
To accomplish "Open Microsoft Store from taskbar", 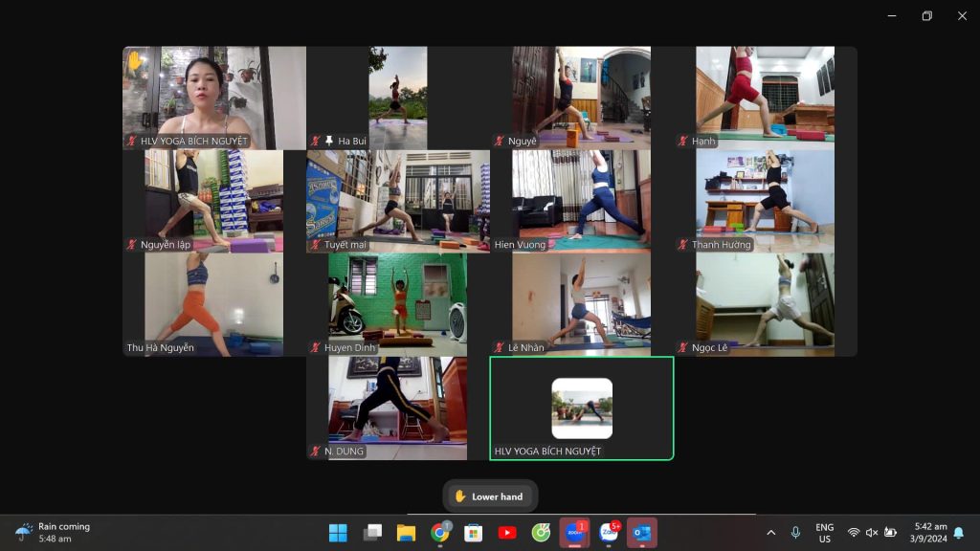I will (473, 533).
